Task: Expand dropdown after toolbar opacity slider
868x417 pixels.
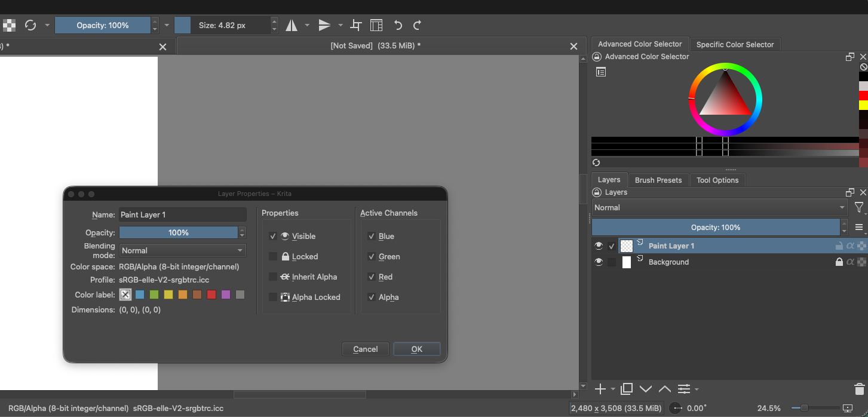Action: coord(167,25)
